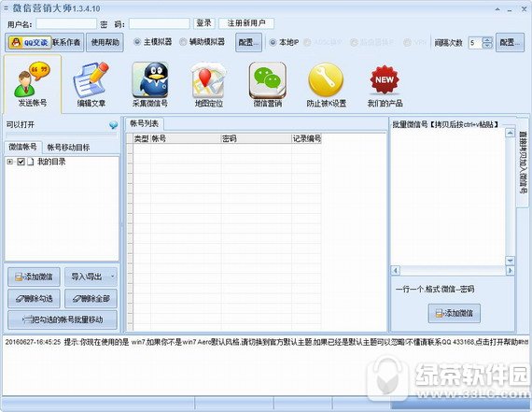Click the 帐号 column header
This screenshot has height=412, width=532.
coord(186,138)
